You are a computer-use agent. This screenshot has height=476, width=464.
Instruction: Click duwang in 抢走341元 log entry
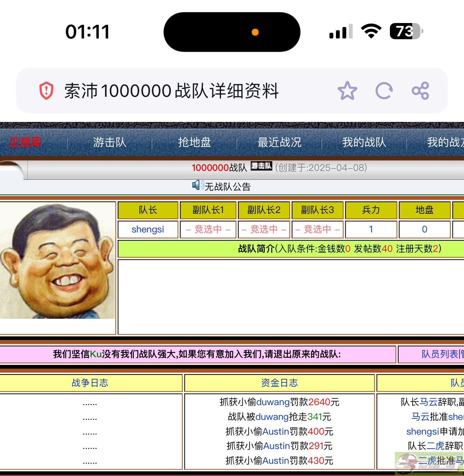(x=272, y=417)
